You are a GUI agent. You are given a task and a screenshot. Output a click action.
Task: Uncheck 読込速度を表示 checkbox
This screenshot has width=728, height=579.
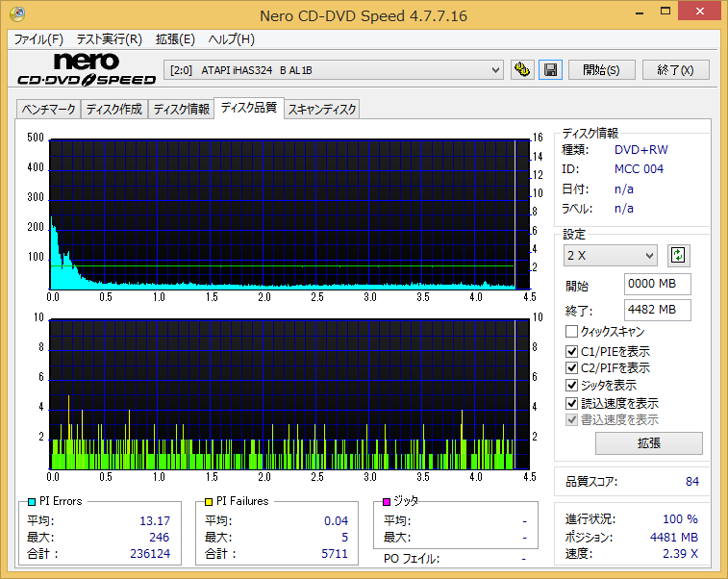click(571, 403)
